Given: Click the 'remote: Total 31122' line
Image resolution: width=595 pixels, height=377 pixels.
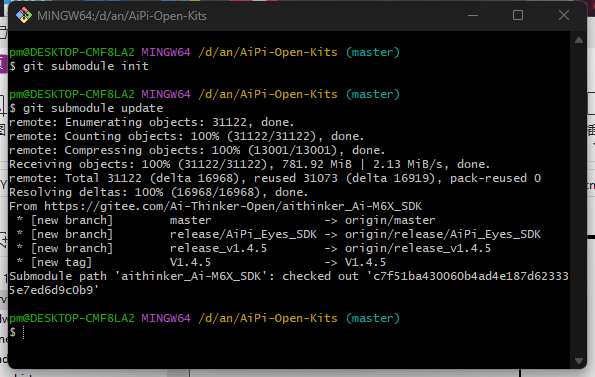Looking at the screenshot, I should point(275,179).
